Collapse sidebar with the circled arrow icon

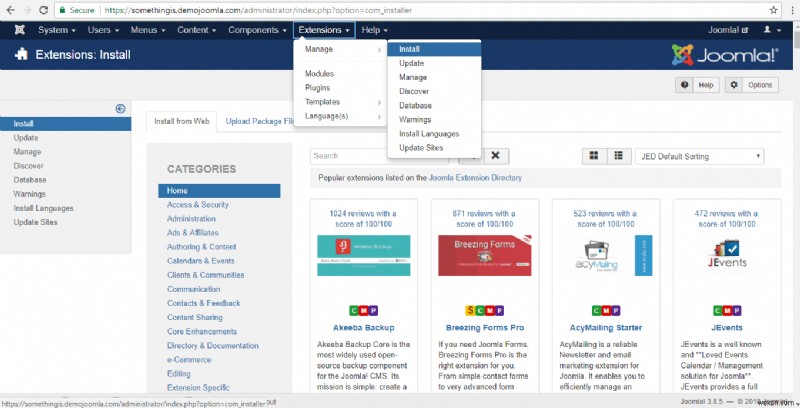(x=120, y=108)
